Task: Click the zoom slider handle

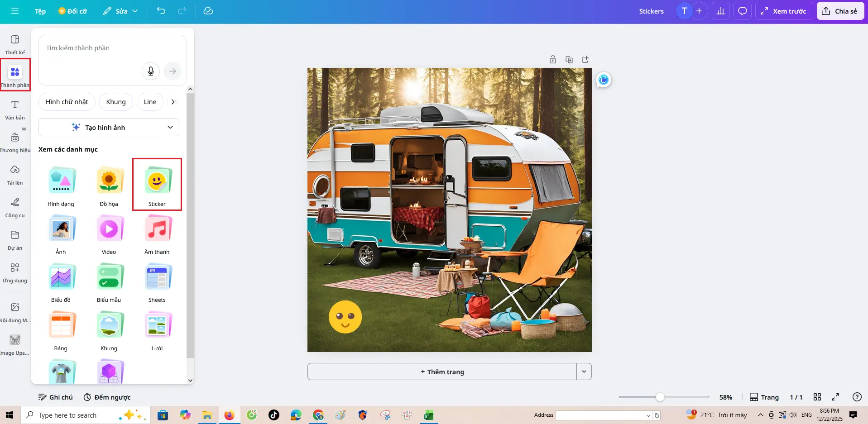Action: click(660, 397)
